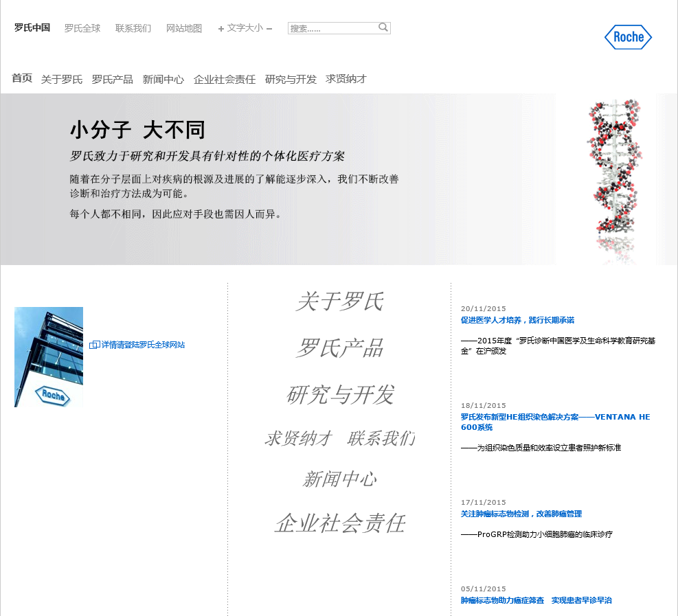Image resolution: width=678 pixels, height=616 pixels.
Task: Open 罗氏产品 in main navigation
Action: pyautogui.click(x=113, y=79)
